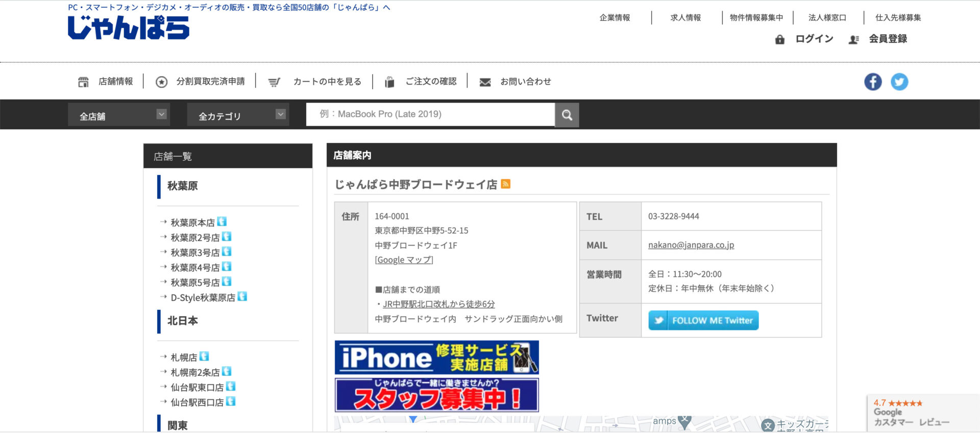Click the 北日本 region heading
Viewport: 980px width, 433px height.
[182, 321]
